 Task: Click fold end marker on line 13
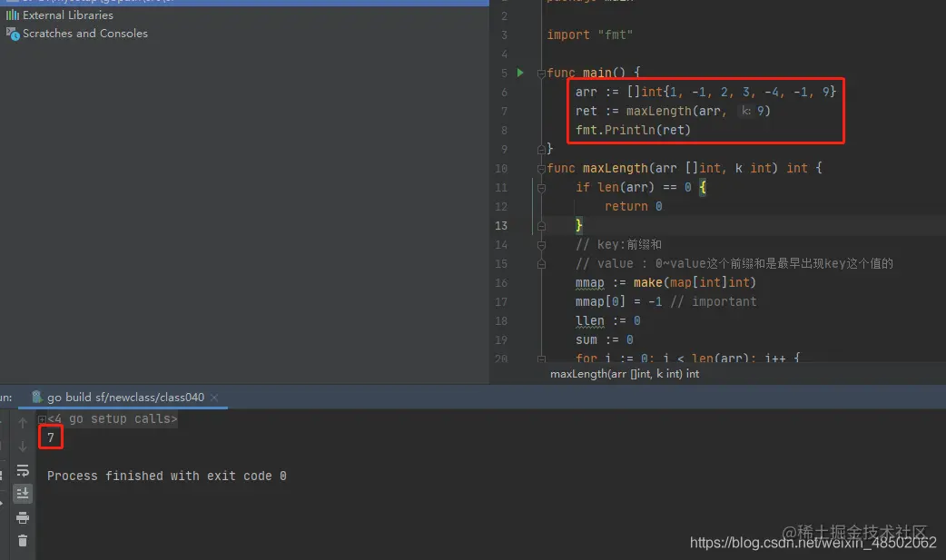pyautogui.click(x=541, y=226)
